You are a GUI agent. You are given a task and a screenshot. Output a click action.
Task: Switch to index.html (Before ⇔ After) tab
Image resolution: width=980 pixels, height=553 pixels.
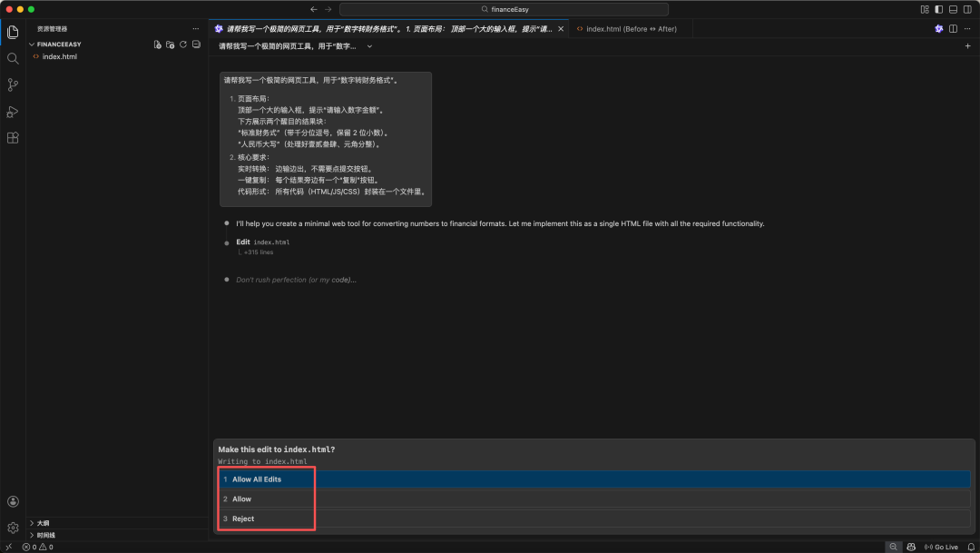[630, 29]
